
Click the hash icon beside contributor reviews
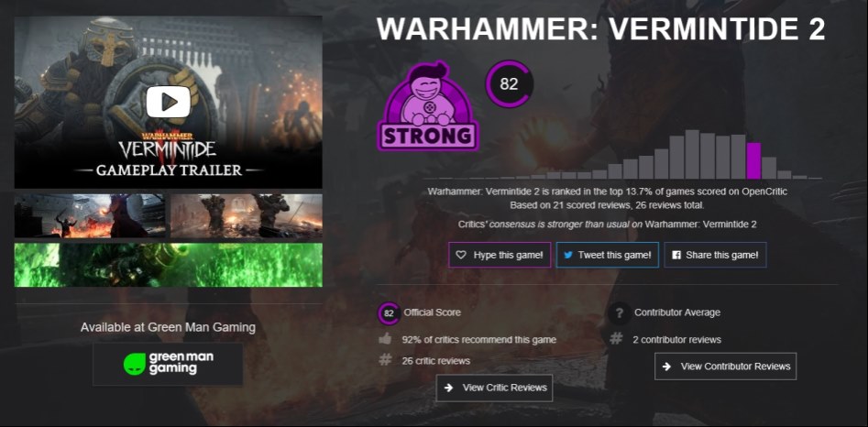616,338
